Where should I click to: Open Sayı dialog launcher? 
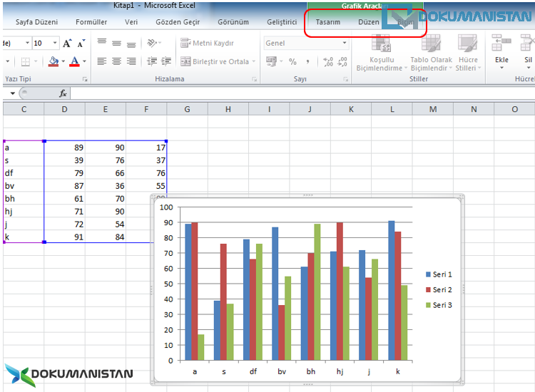point(346,79)
